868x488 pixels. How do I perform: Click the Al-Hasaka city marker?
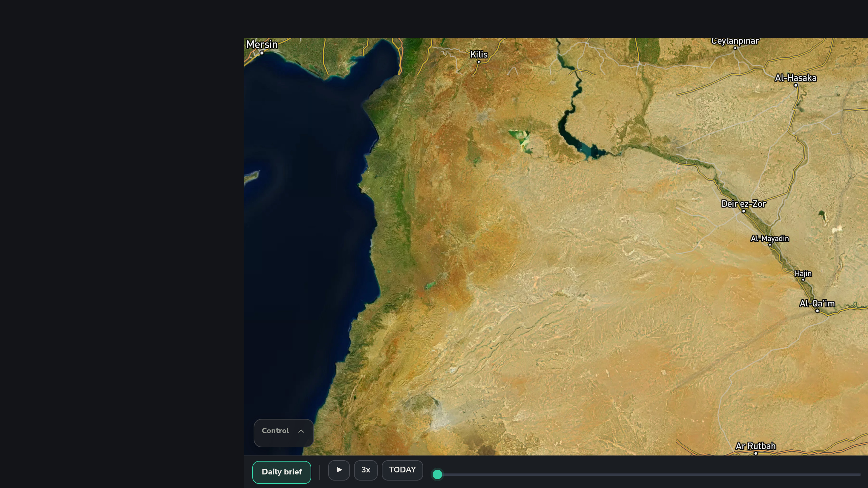click(x=796, y=85)
